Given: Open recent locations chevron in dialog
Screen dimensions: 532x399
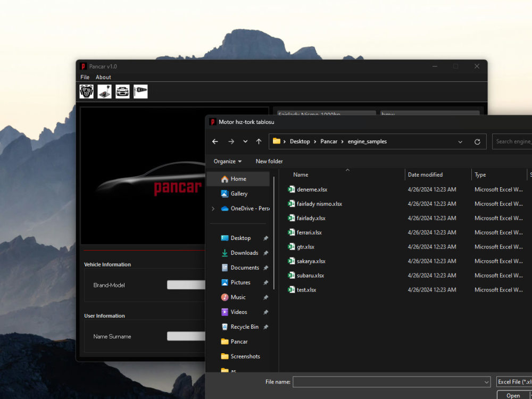Looking at the screenshot, I should click(x=245, y=142).
